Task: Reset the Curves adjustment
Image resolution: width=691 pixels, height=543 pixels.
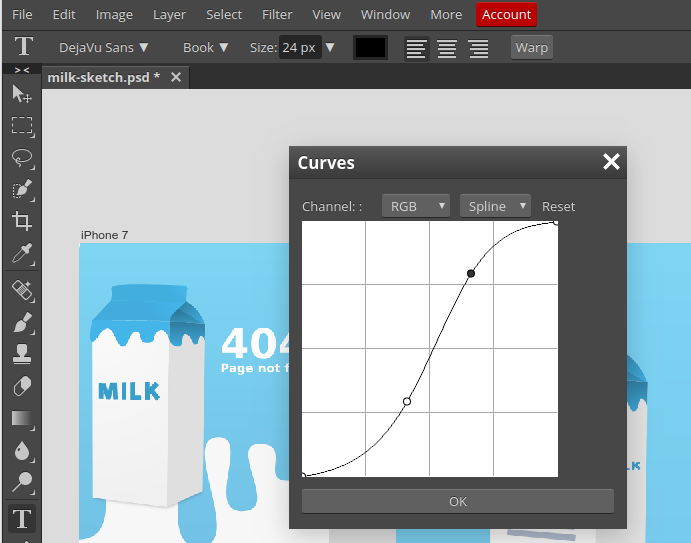Action: click(x=558, y=206)
